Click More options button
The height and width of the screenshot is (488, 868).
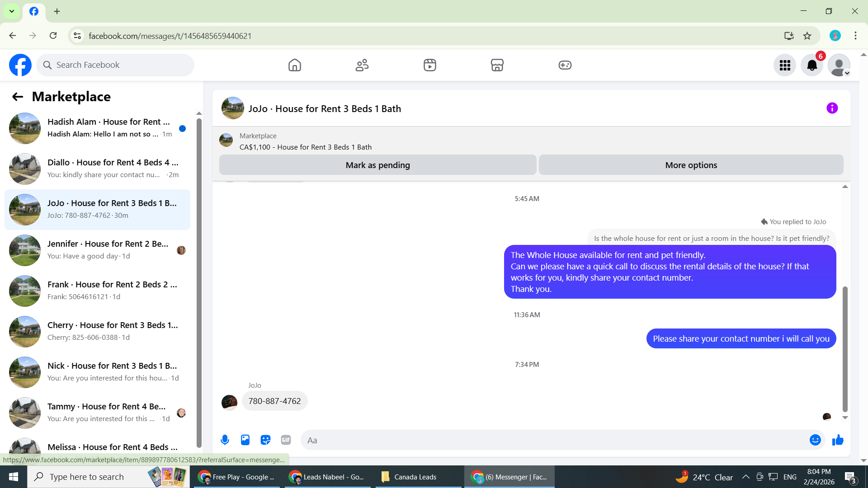(x=691, y=165)
